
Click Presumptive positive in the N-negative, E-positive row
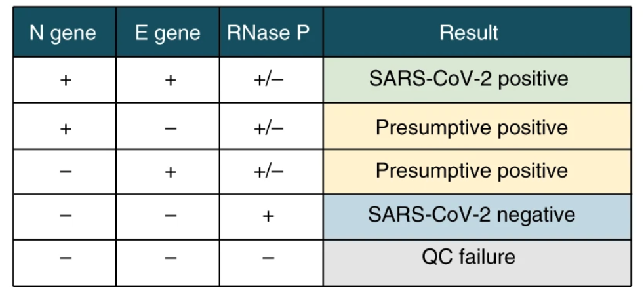coord(472,171)
